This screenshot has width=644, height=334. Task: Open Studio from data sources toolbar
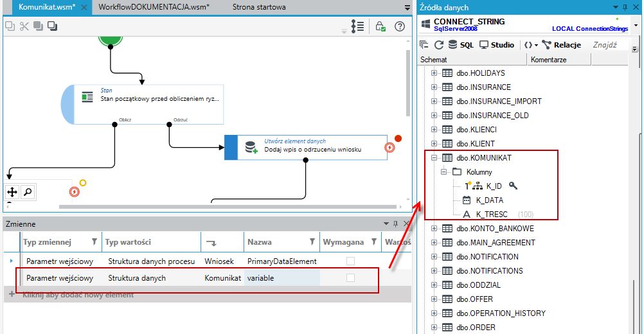pyautogui.click(x=497, y=45)
